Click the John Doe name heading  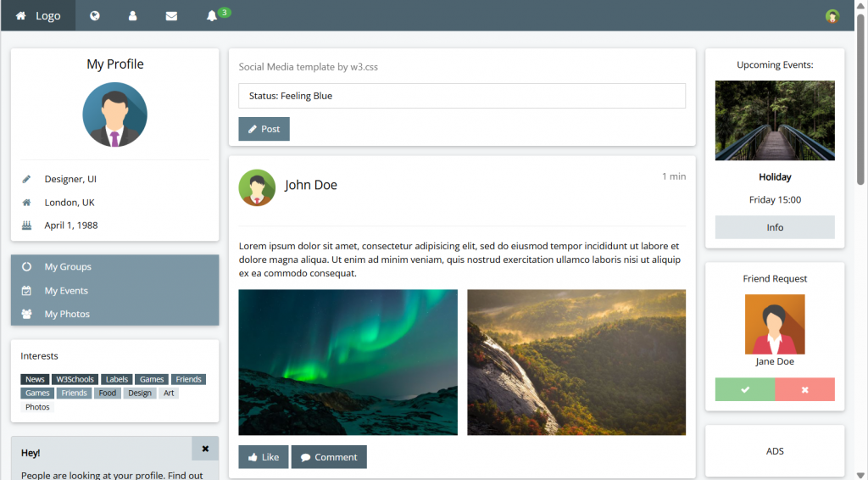[x=311, y=185]
